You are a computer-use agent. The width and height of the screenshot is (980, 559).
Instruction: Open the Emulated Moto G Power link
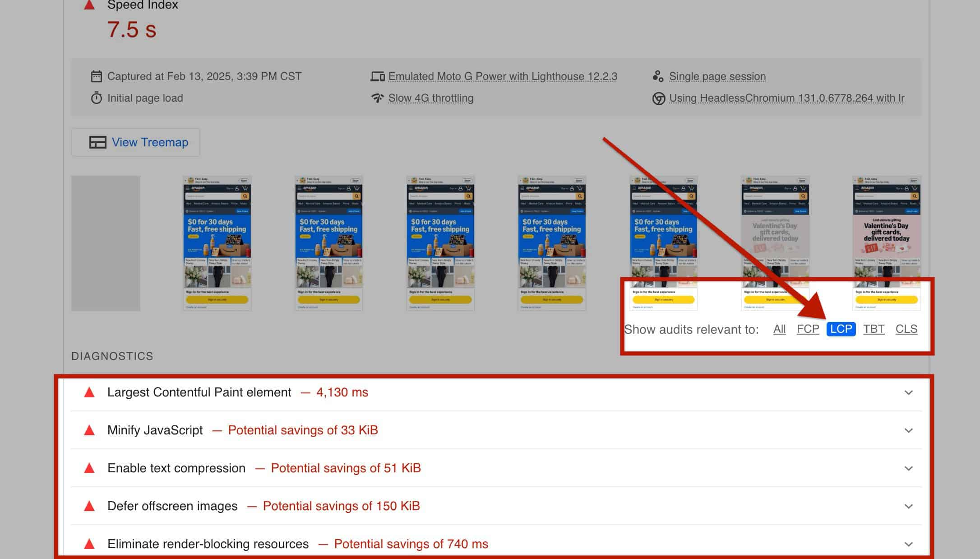tap(503, 76)
